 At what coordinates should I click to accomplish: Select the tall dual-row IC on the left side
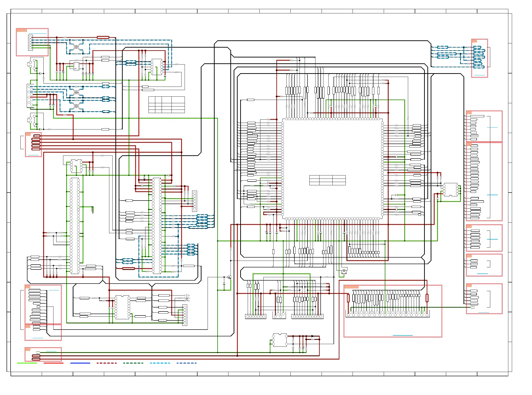[x=75, y=226]
